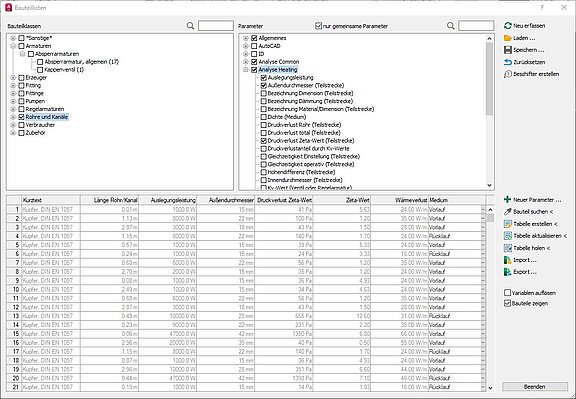576x399 pixels.
Task: Click the Neuer Parameter plus icon
Action: click(x=508, y=200)
